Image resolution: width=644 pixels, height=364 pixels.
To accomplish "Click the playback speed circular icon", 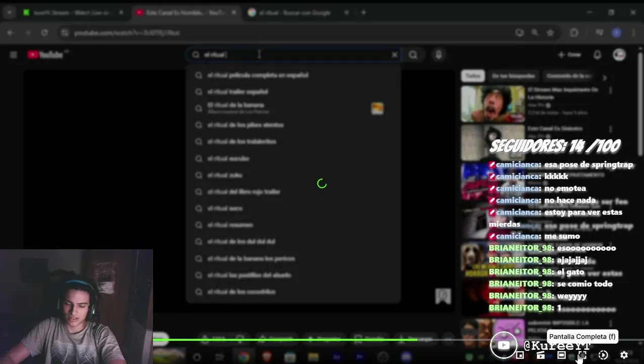I will 603,355.
